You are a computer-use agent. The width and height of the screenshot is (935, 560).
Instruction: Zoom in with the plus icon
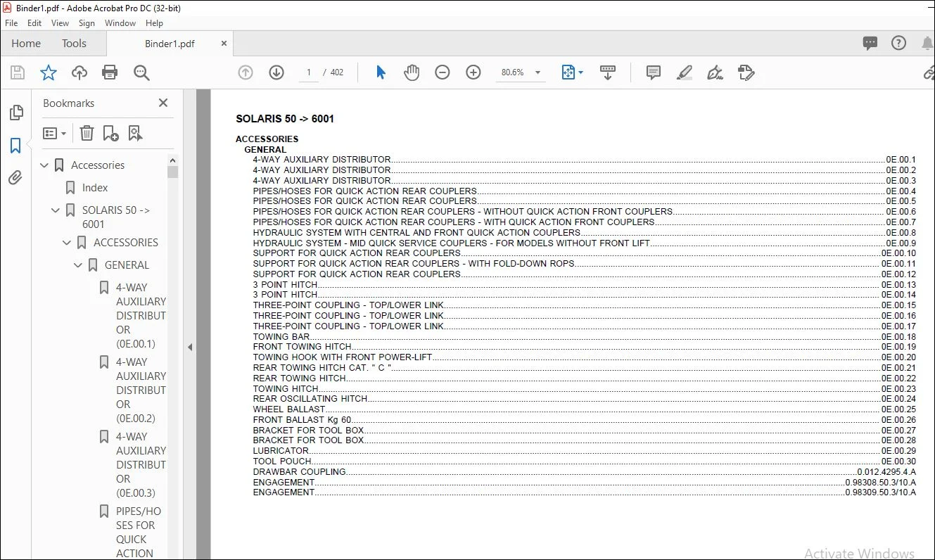(x=473, y=72)
